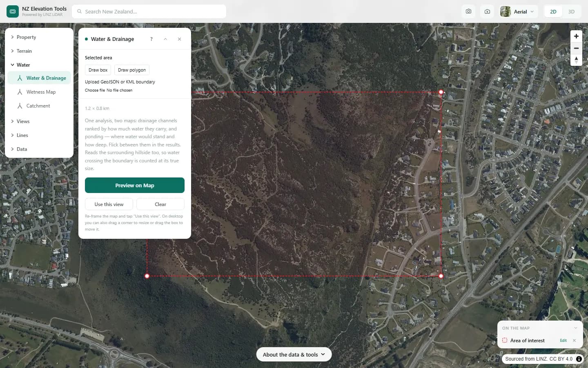Reset map north with compass icon
Screen dimensions: 588x368
click(x=576, y=60)
